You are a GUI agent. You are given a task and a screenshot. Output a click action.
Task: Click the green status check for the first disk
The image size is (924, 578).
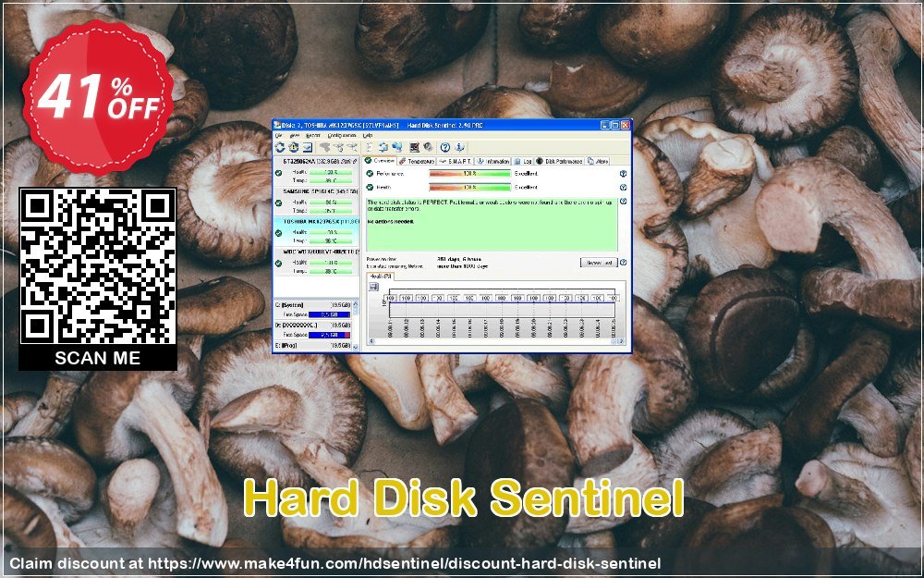pyautogui.click(x=278, y=173)
